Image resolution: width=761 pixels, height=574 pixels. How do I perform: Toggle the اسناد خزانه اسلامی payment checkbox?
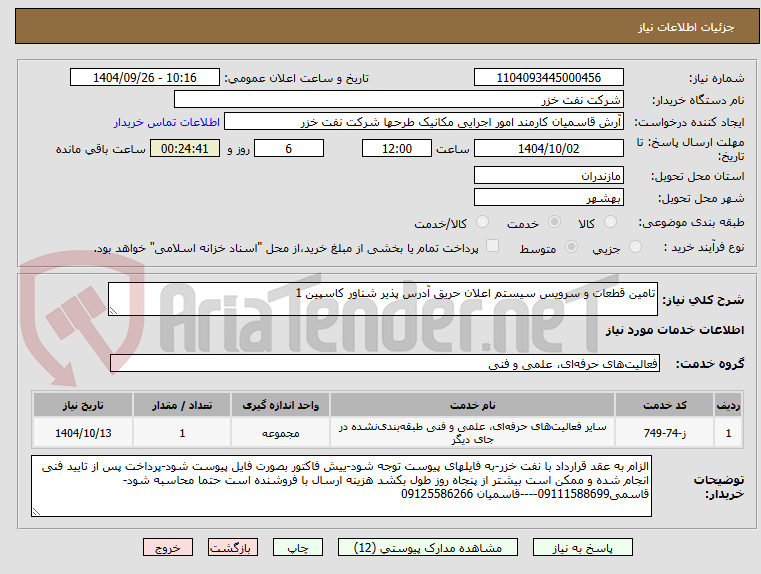point(493,246)
